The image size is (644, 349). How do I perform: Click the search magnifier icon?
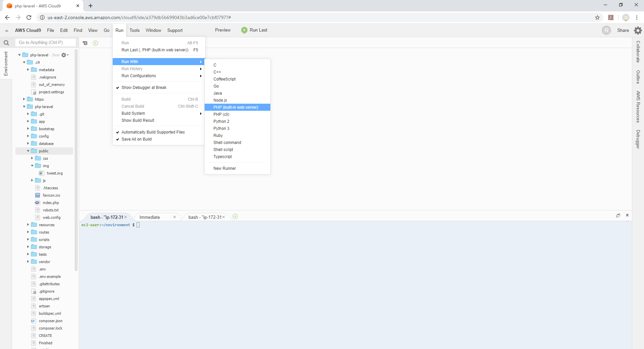6,43
